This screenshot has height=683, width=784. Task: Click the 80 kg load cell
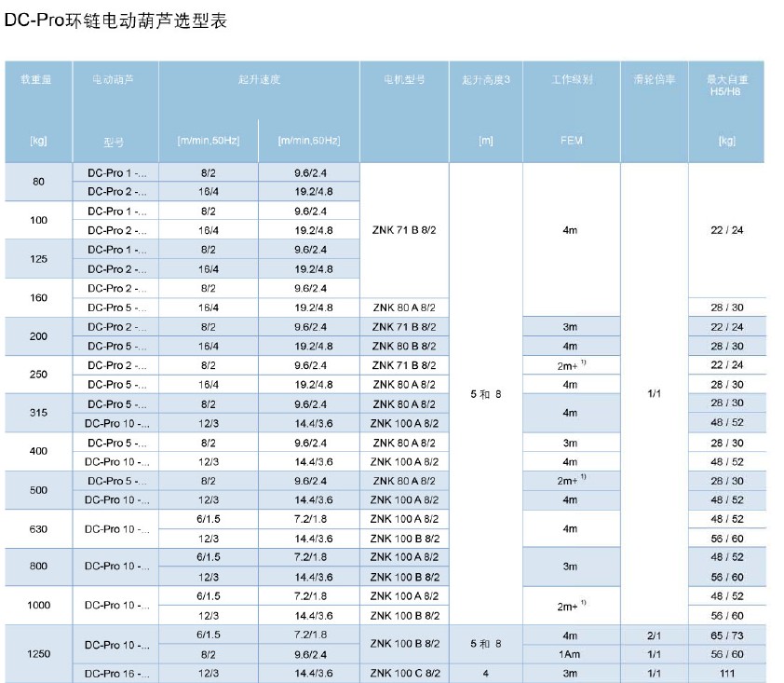click(38, 182)
